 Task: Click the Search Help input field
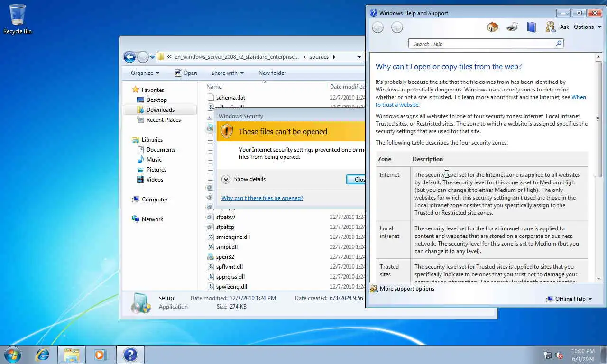(482, 44)
